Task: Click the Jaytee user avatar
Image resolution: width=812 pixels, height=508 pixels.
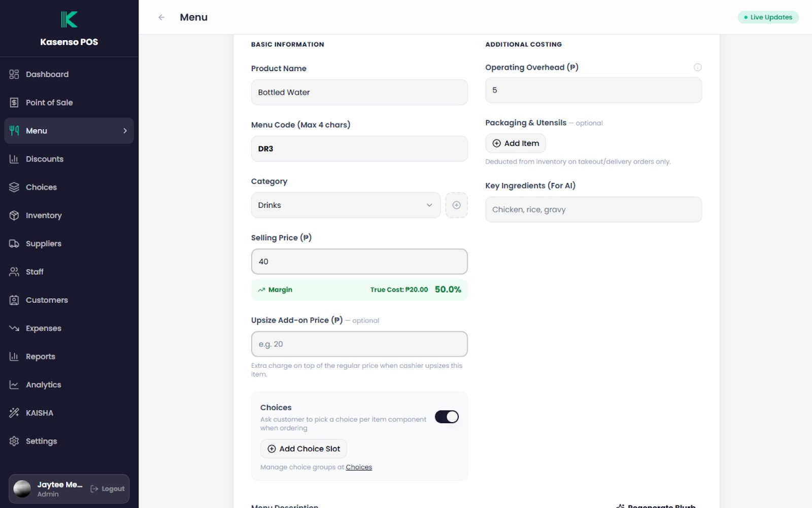Action: point(22,489)
